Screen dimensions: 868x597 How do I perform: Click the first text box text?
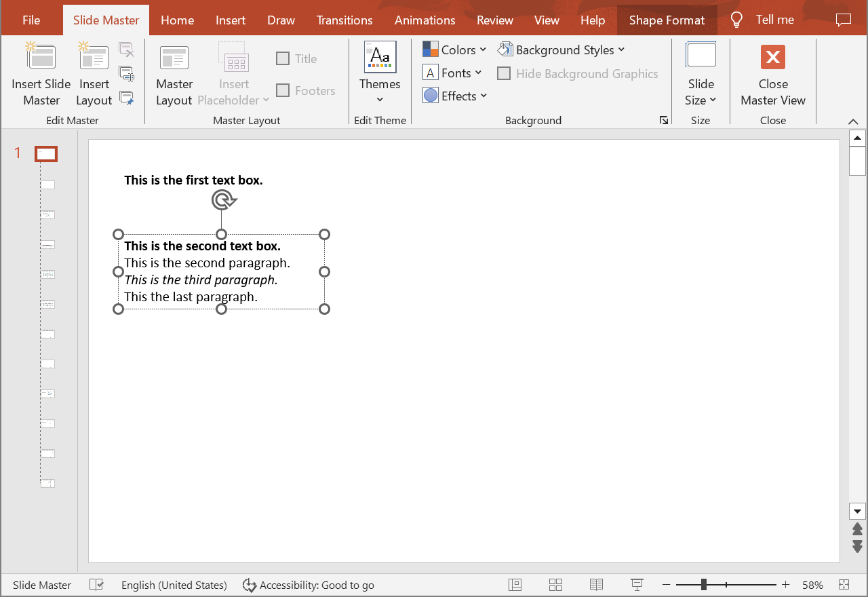click(193, 180)
